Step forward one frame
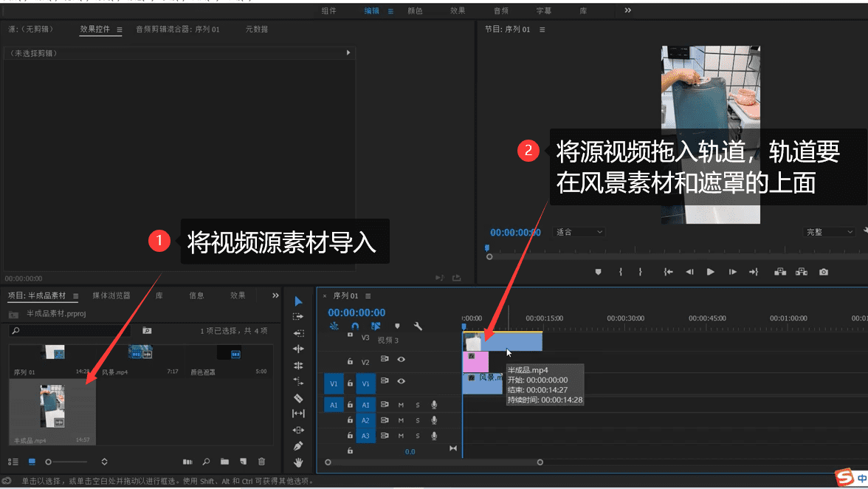 [732, 272]
